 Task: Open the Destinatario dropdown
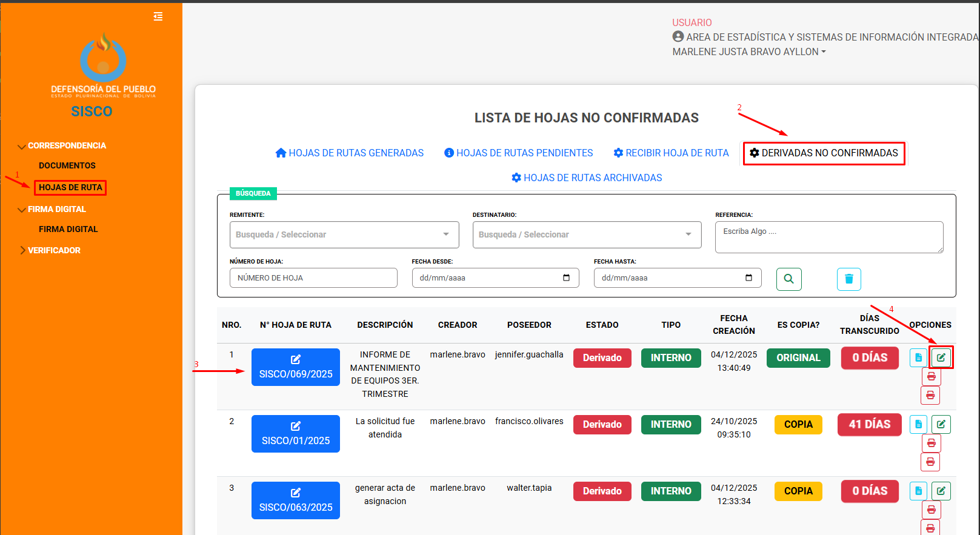click(x=586, y=234)
